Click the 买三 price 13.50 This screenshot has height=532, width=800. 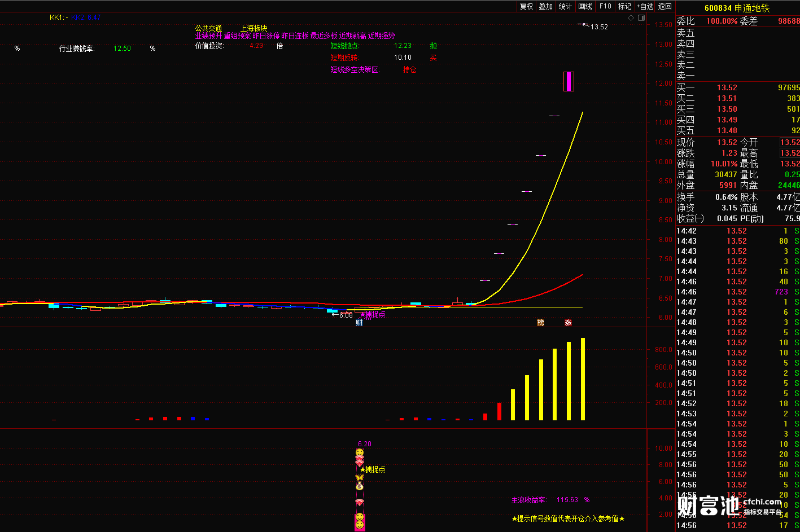click(x=727, y=109)
